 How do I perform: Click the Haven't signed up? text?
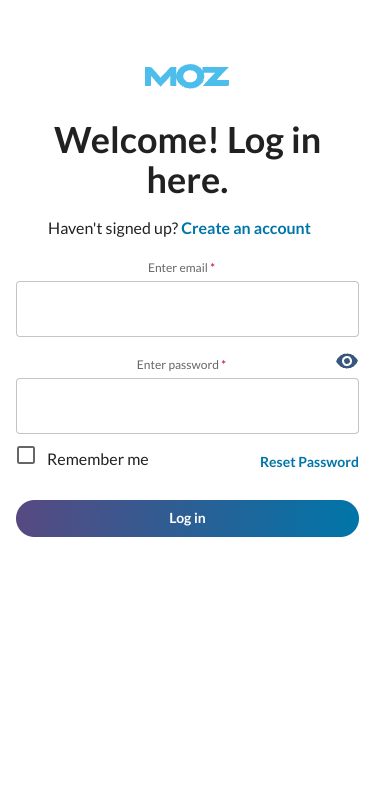click(x=113, y=228)
